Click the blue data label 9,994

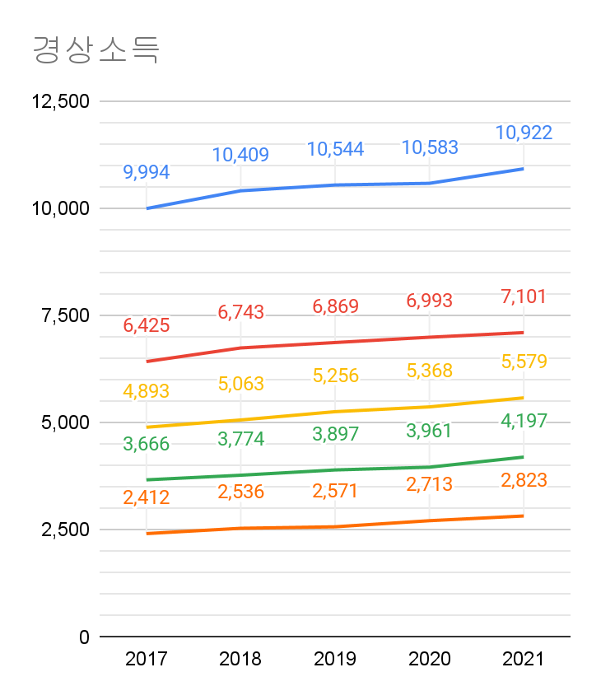[147, 172]
